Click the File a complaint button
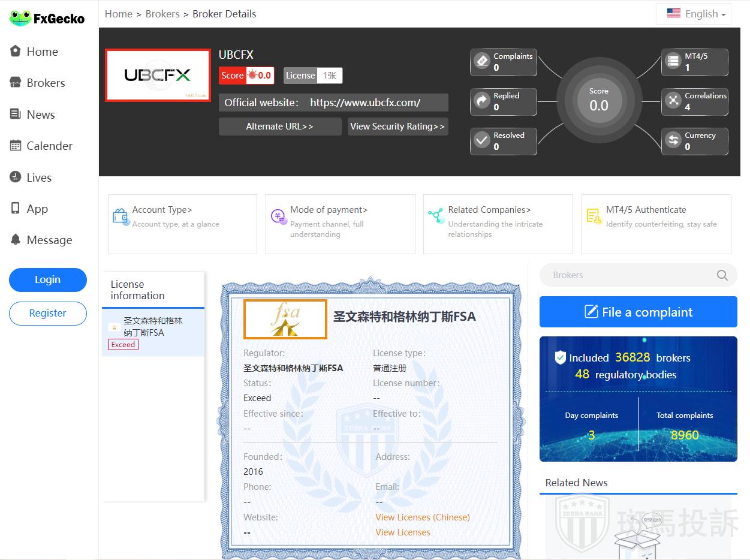The width and height of the screenshot is (750, 560). coord(638,312)
